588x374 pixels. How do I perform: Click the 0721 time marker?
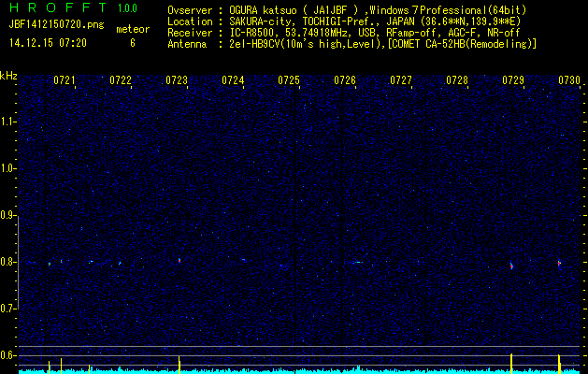(65, 80)
